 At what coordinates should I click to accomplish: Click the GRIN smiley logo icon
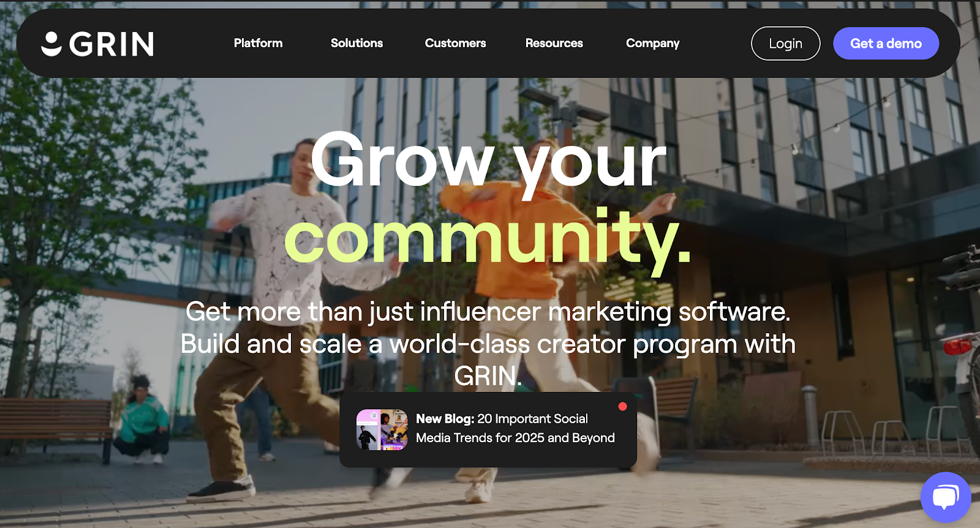pos(51,43)
